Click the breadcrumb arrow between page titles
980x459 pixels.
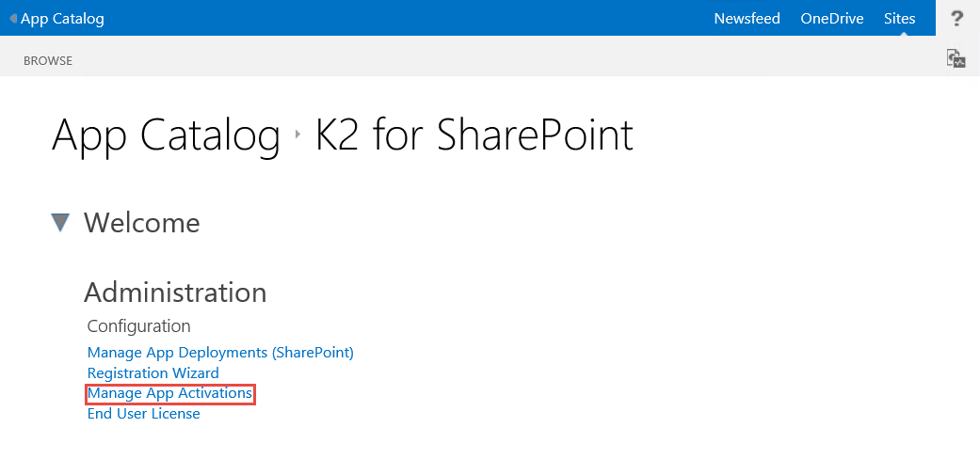297,135
